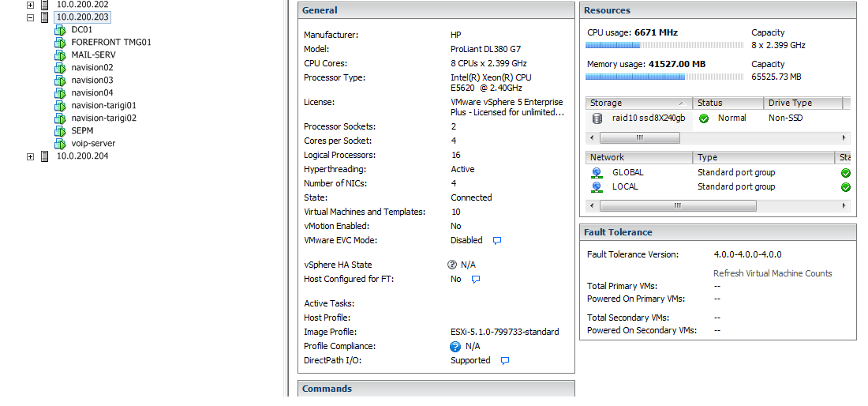The height and width of the screenshot is (406, 868).
Task: Open the VMware EVC Mode info bubble
Action: (497, 240)
